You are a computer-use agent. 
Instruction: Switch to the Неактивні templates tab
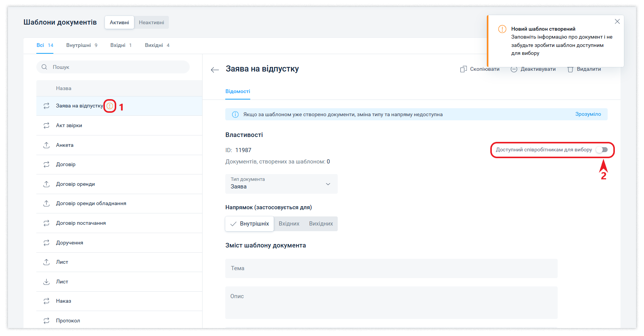[151, 22]
